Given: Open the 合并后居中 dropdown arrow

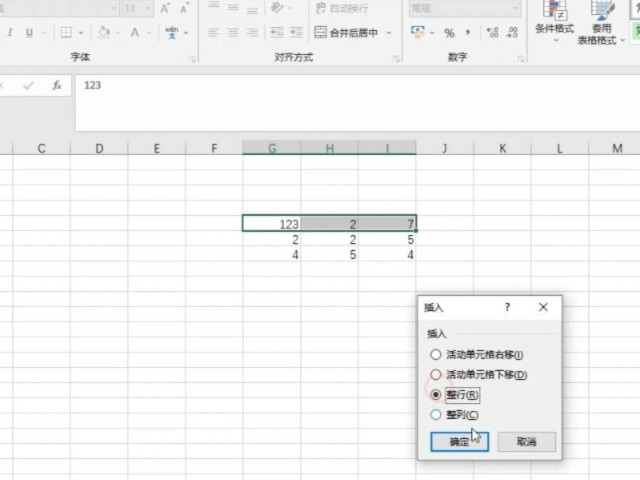Looking at the screenshot, I should point(389,33).
